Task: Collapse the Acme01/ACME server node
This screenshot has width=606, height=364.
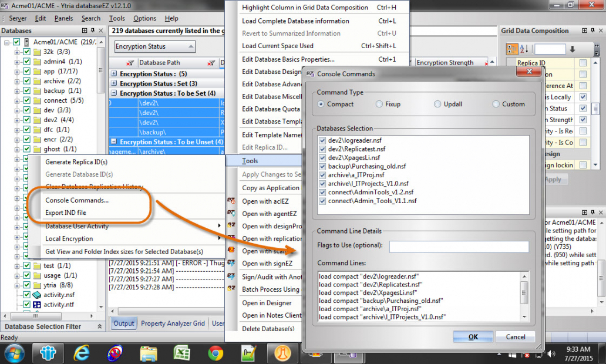Action: tap(6, 42)
